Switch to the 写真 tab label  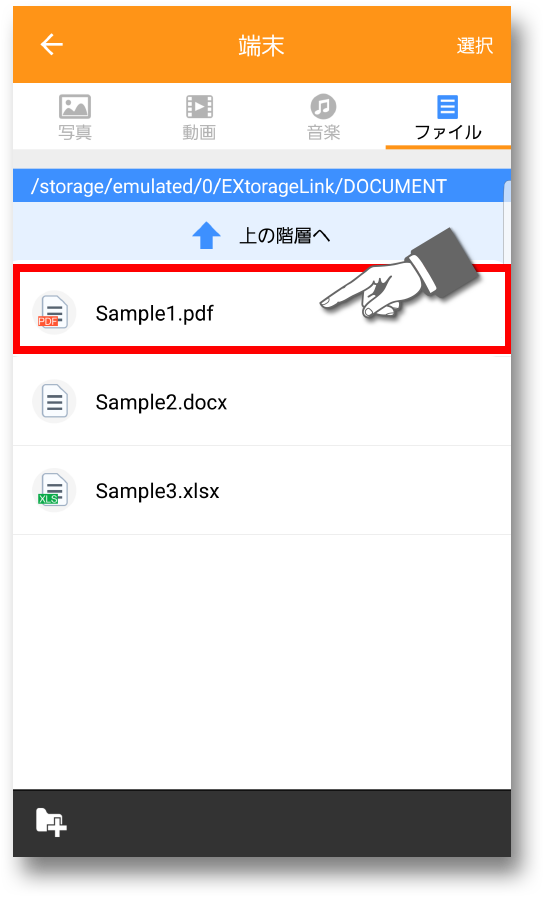coord(75,132)
